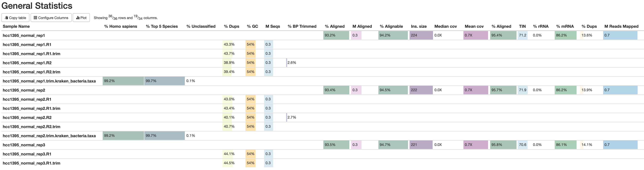Click the Copy table clipboard icon

(x=6, y=18)
